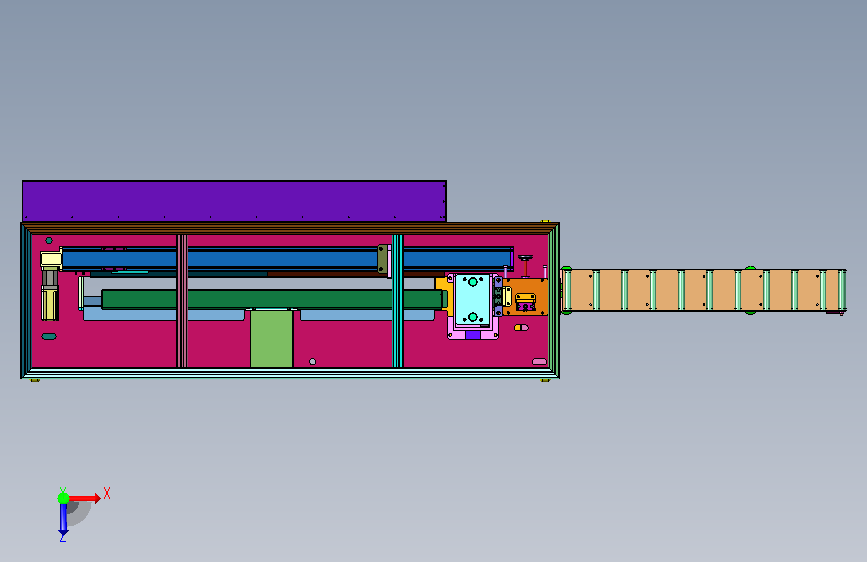867x562 pixels.
Task: Select the brown top frame edge
Action: point(290,228)
